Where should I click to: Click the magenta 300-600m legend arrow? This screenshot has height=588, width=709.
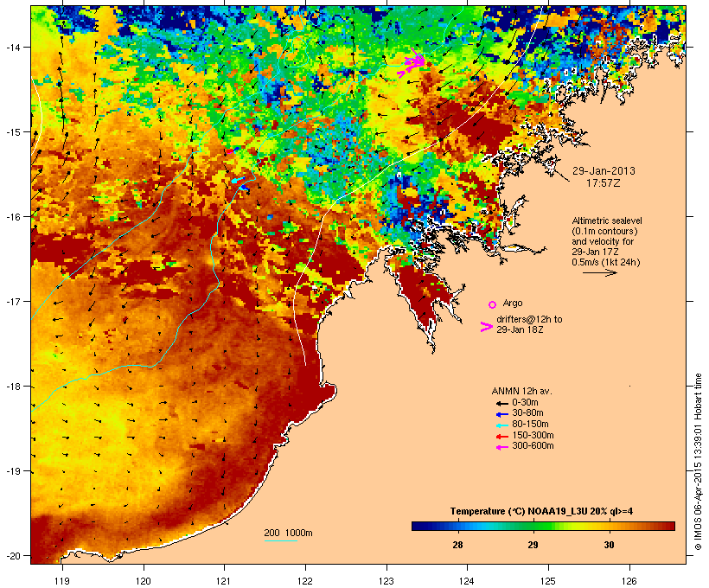501,447
